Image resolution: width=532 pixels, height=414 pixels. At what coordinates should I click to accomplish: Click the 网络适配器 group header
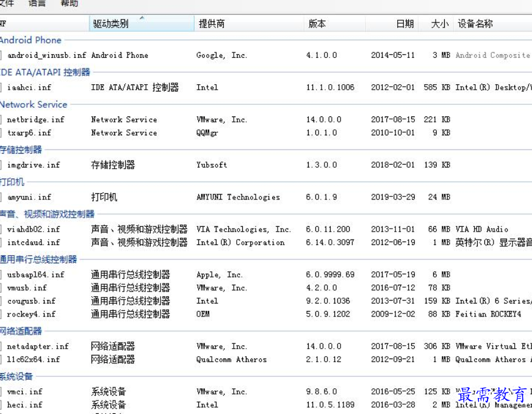[x=21, y=330]
